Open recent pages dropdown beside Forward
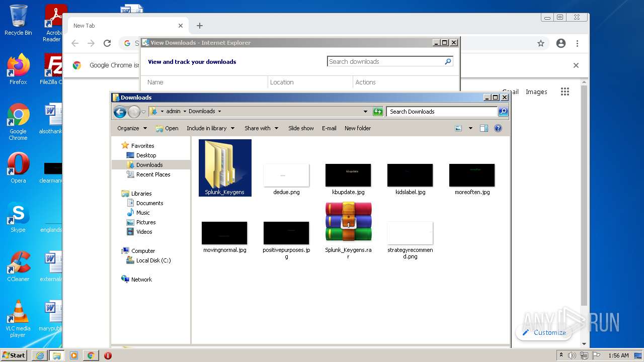Screen dimensions: 644x362 pos(143,112)
